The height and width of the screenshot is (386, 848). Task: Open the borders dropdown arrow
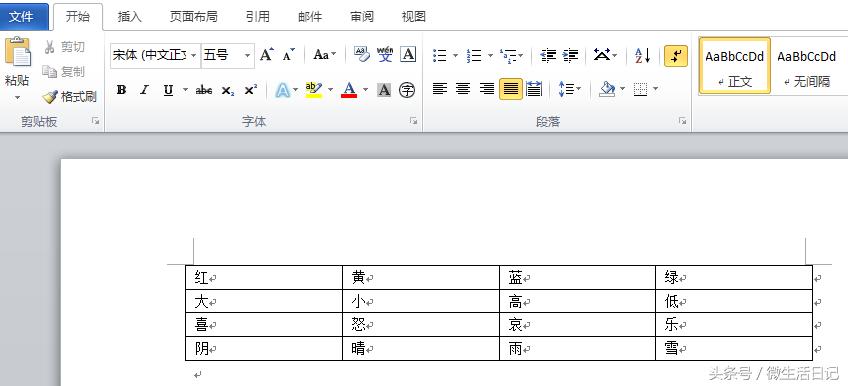tap(656, 89)
